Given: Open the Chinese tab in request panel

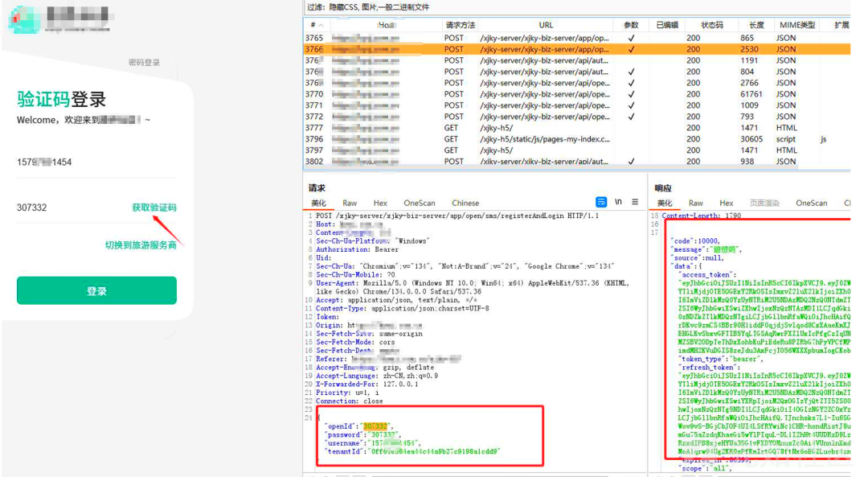Looking at the screenshot, I should [x=465, y=203].
